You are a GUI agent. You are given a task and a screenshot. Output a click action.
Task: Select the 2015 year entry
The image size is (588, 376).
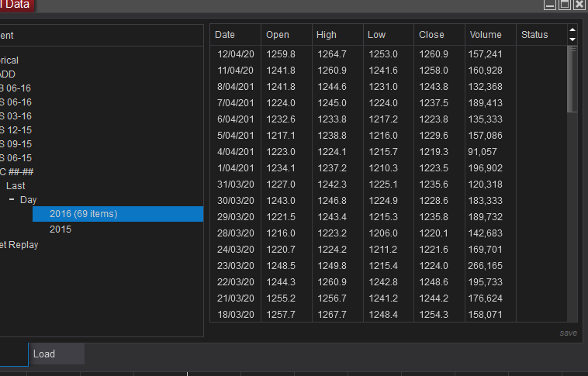coord(61,229)
